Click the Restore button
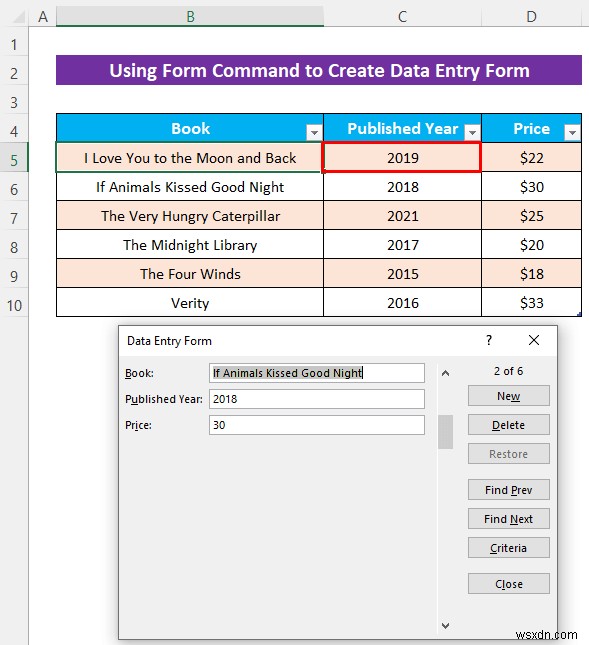Screen dimensions: 589x645 click(x=508, y=454)
